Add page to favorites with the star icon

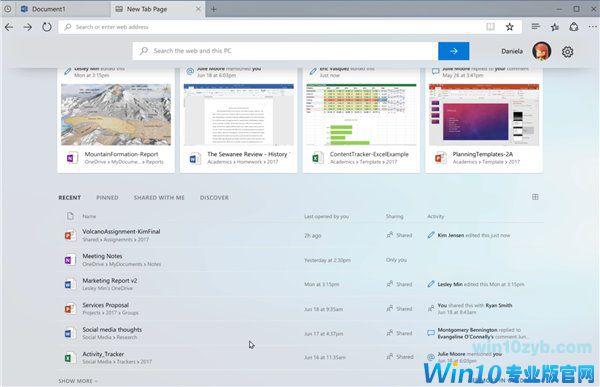click(509, 27)
